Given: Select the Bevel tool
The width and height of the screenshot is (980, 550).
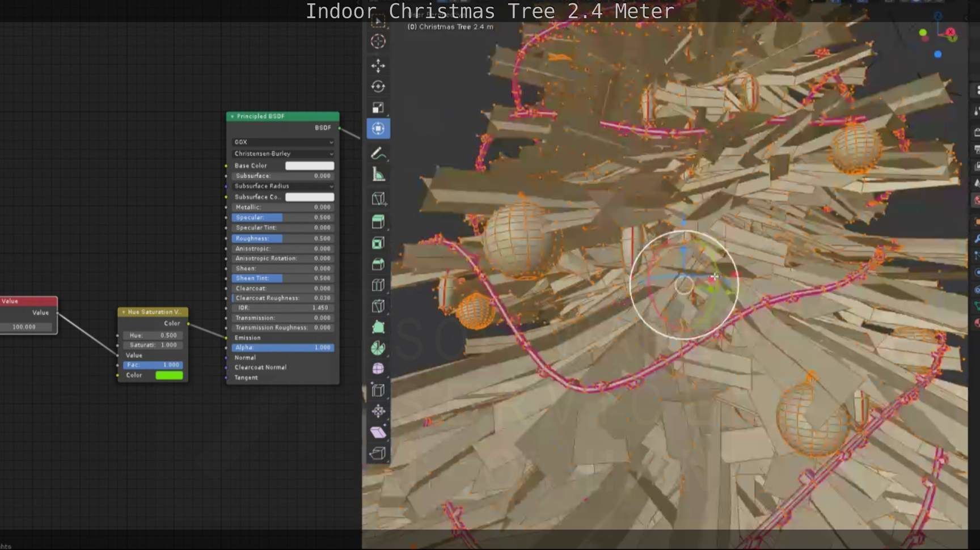Looking at the screenshot, I should click(378, 264).
